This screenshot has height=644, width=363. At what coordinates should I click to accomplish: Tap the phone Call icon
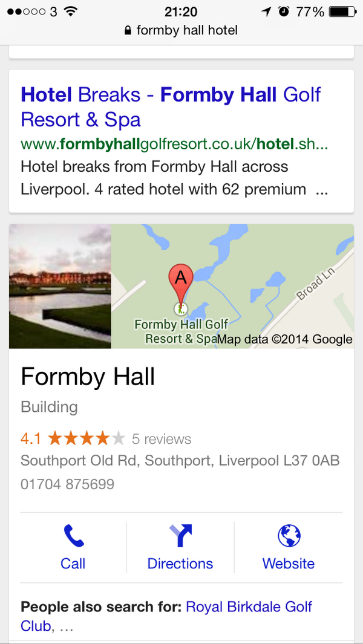(x=74, y=536)
